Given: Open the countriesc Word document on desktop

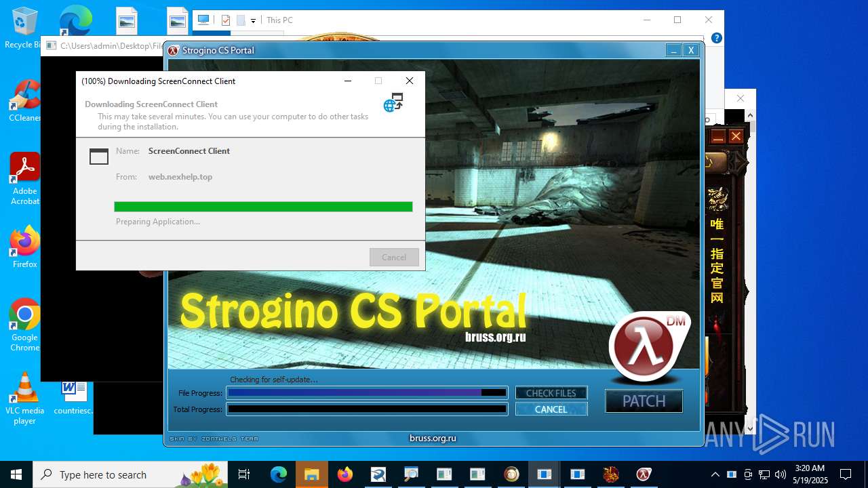Looking at the screenshot, I should click(x=73, y=397).
